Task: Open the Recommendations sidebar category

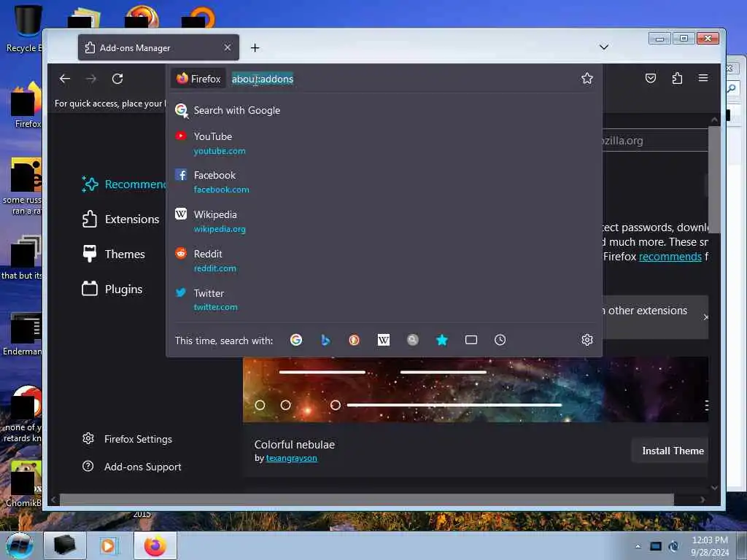Action: pyautogui.click(x=123, y=184)
